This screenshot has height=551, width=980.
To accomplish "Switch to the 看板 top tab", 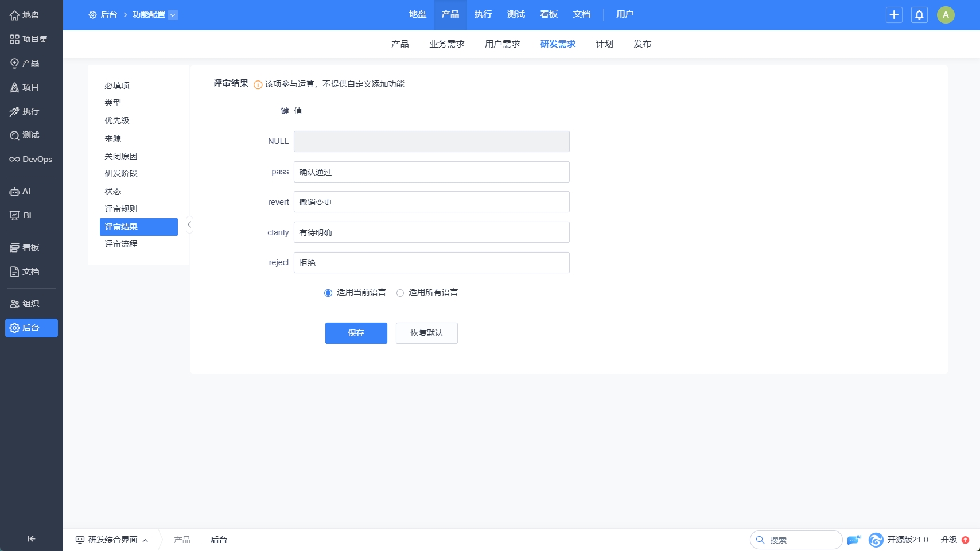I will 549,15.
